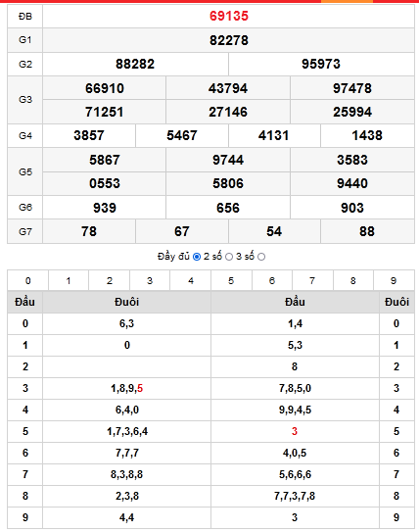Click G5 number 3583

click(x=352, y=160)
